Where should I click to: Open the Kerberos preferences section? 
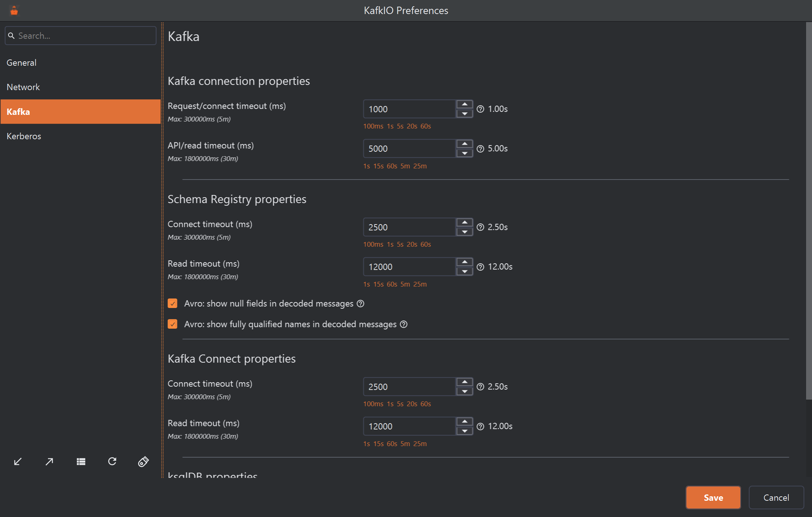pos(80,136)
